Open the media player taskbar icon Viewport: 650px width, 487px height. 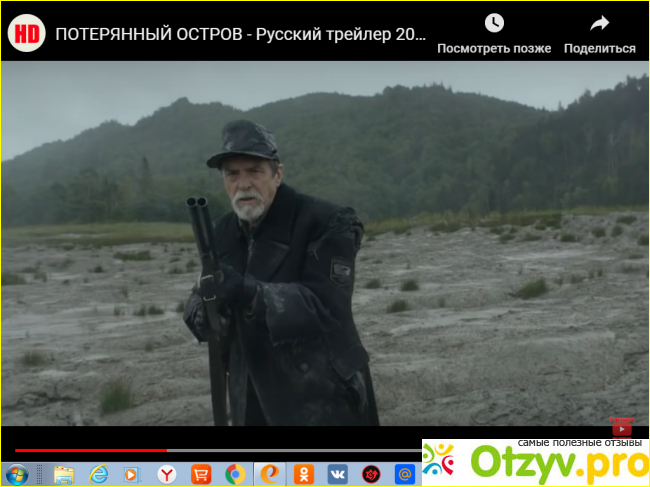133,473
